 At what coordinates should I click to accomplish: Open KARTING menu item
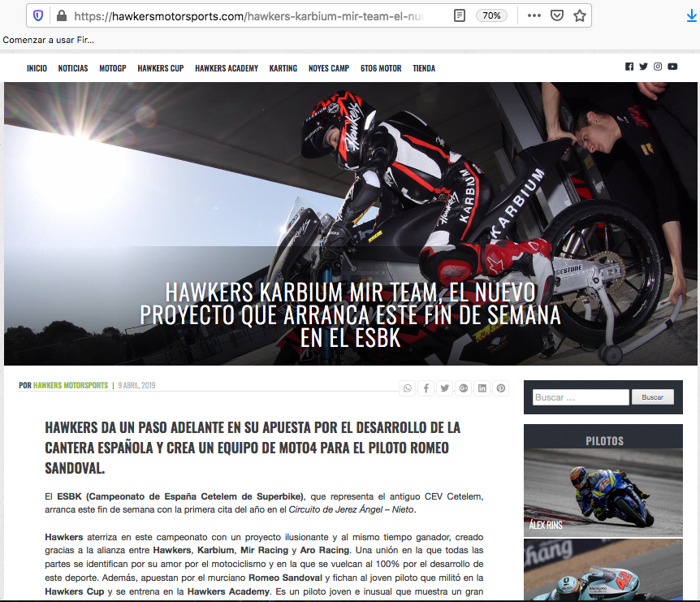[x=283, y=68]
